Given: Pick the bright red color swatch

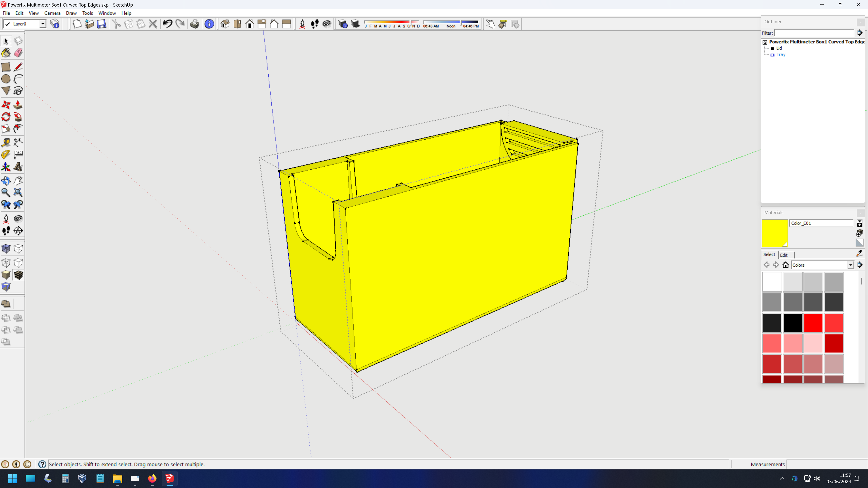Looking at the screenshot, I should click(813, 323).
